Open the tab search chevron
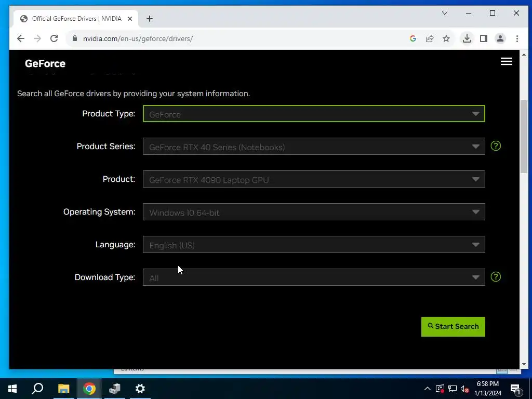This screenshot has height=399, width=532. tap(445, 13)
